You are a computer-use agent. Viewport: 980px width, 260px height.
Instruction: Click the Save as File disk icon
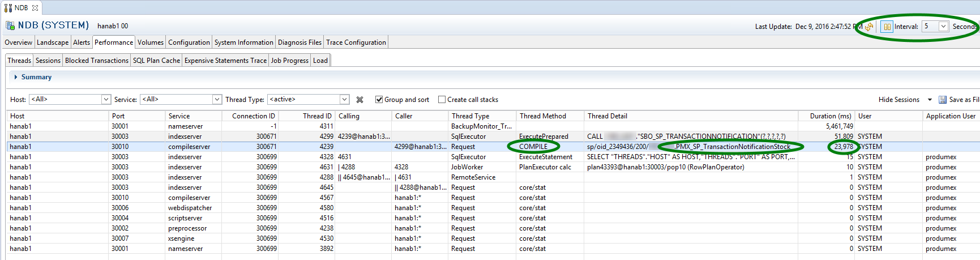[943, 100]
